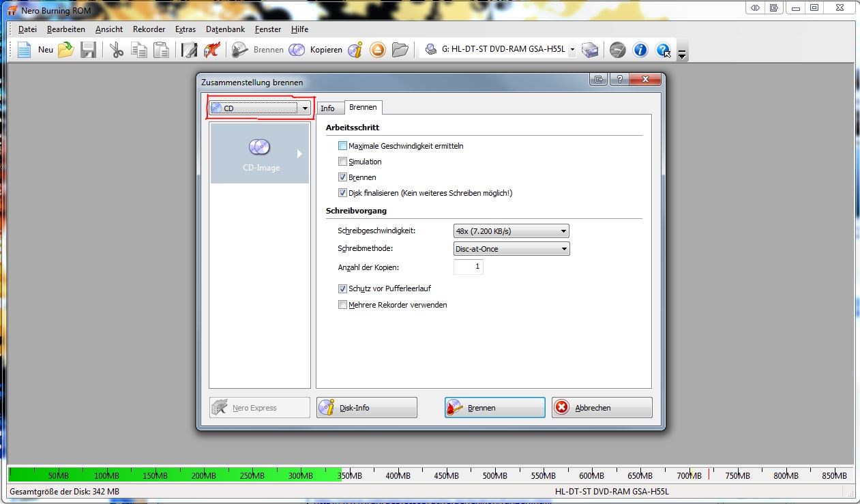Open the Datei menu
860x504 pixels.
(27, 29)
